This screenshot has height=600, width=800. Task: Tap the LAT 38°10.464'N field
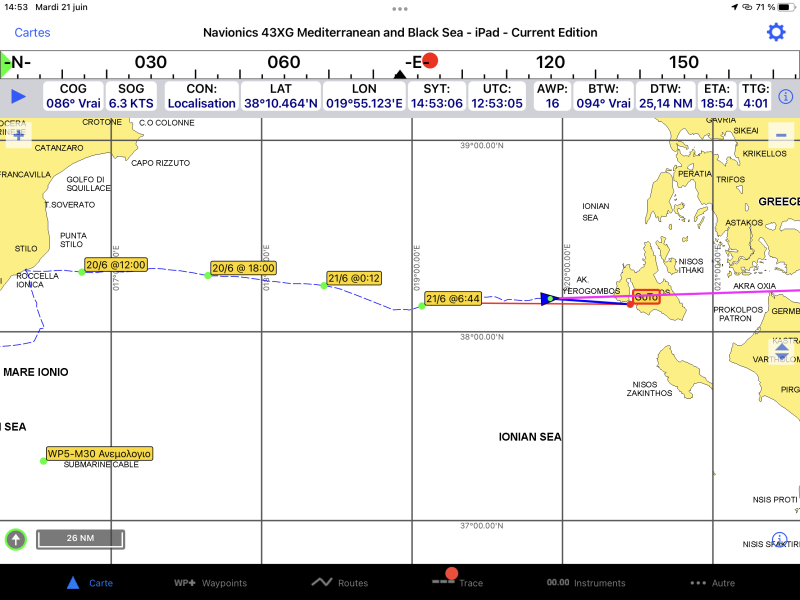pyautogui.click(x=281, y=96)
